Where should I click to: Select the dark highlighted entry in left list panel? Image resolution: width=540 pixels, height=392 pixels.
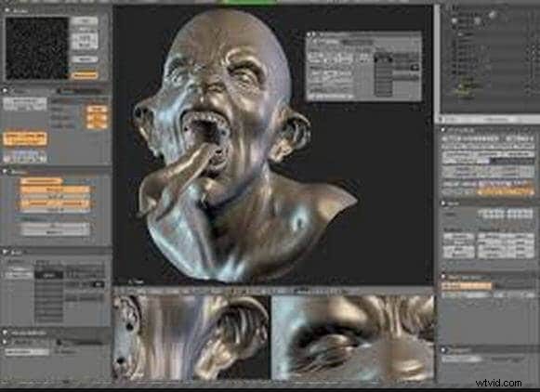click(48, 275)
